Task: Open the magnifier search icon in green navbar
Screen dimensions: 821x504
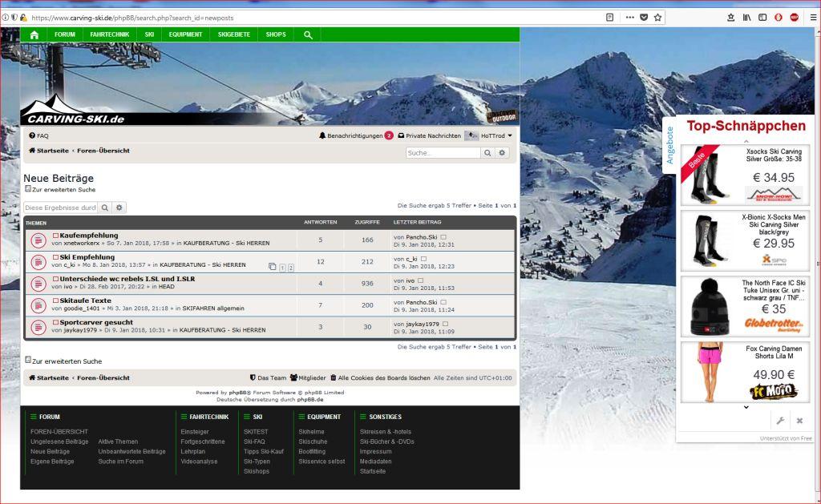Action: (x=308, y=34)
